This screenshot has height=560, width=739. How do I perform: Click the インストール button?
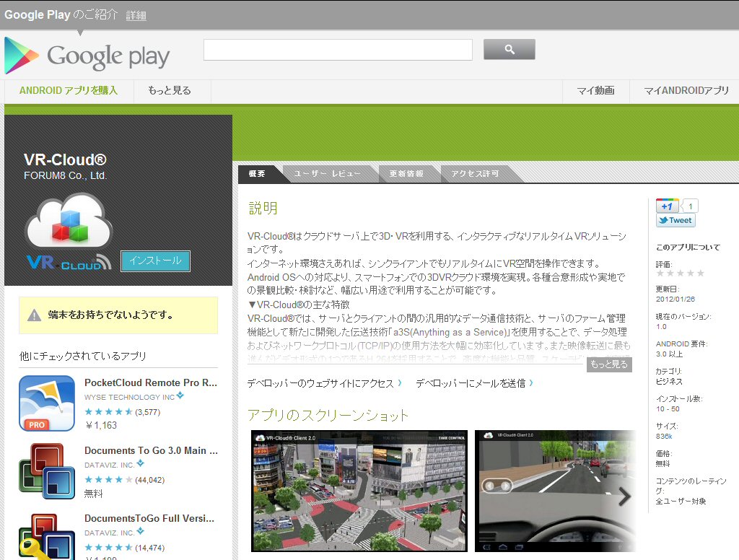click(x=156, y=261)
